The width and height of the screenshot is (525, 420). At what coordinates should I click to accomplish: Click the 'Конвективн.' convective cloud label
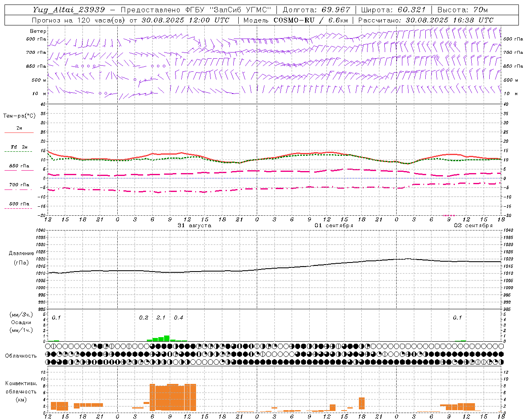(x=21, y=383)
